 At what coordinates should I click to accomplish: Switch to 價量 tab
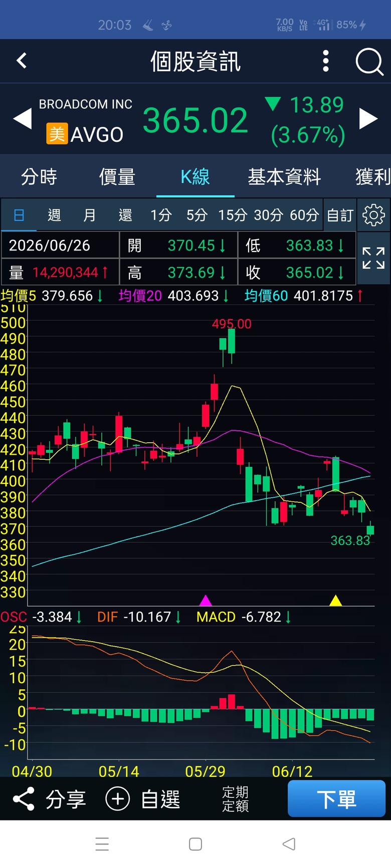(117, 177)
